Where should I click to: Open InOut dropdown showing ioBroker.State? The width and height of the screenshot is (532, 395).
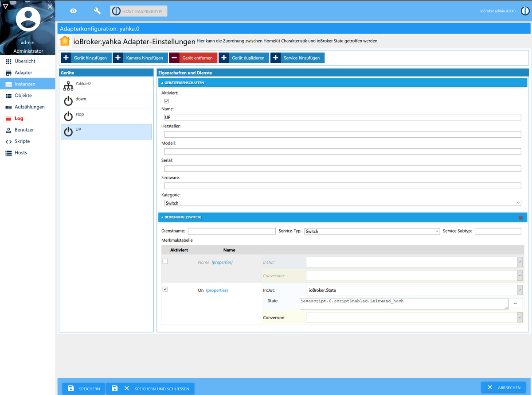tap(415, 290)
